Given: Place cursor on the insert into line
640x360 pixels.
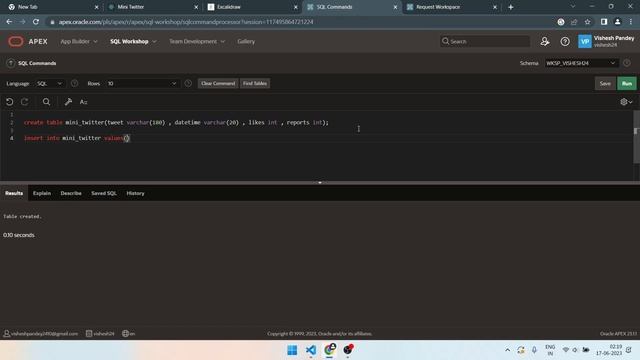Looking at the screenshot, I should point(76,138).
